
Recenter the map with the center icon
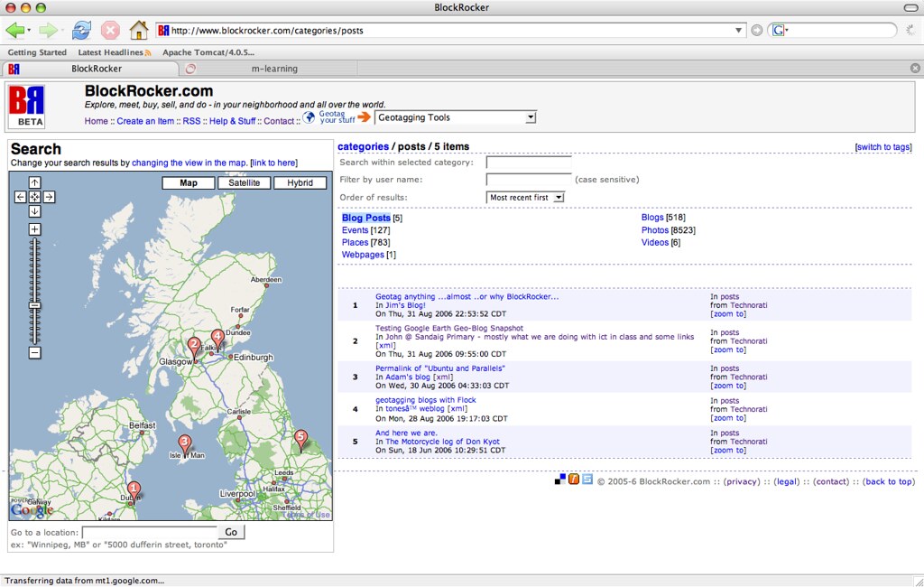[x=35, y=197]
